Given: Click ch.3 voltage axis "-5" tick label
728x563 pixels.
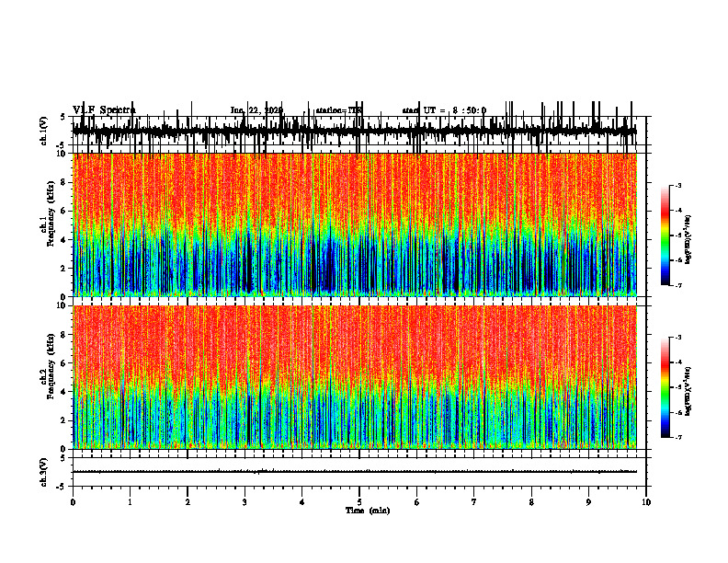Looking at the screenshot, I should pos(62,487).
